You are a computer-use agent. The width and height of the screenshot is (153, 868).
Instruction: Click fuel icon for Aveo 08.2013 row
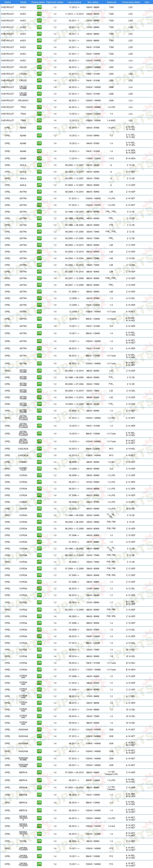[39, 61]
